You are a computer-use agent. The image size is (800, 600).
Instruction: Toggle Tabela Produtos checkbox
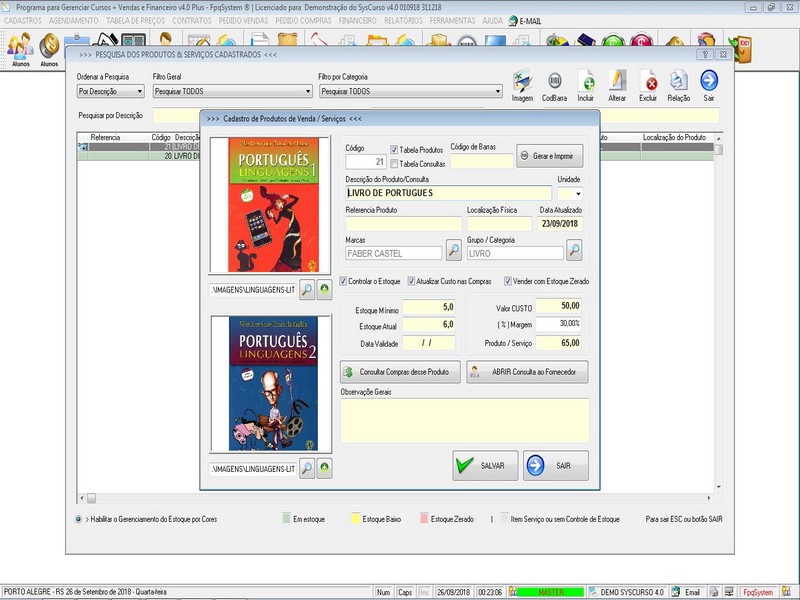tap(394, 150)
